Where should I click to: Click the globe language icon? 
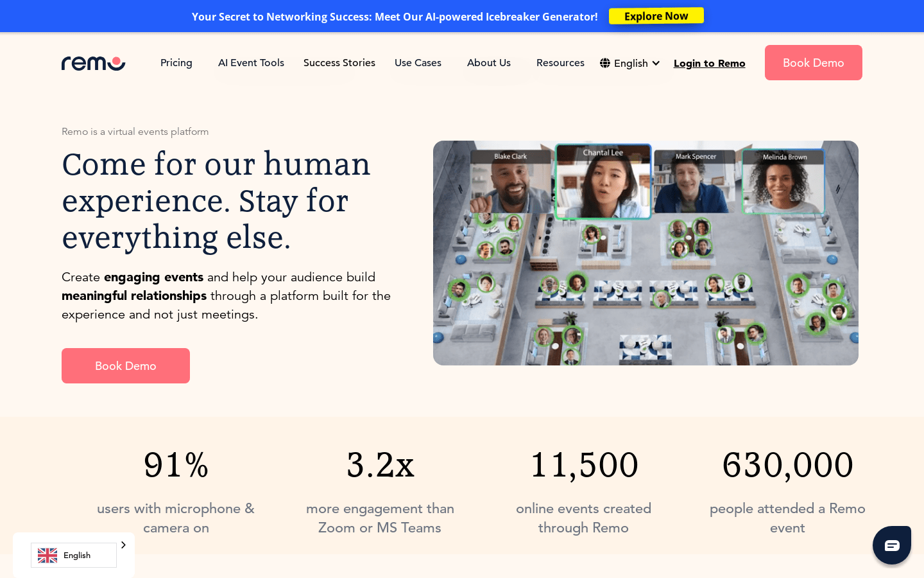coord(605,63)
